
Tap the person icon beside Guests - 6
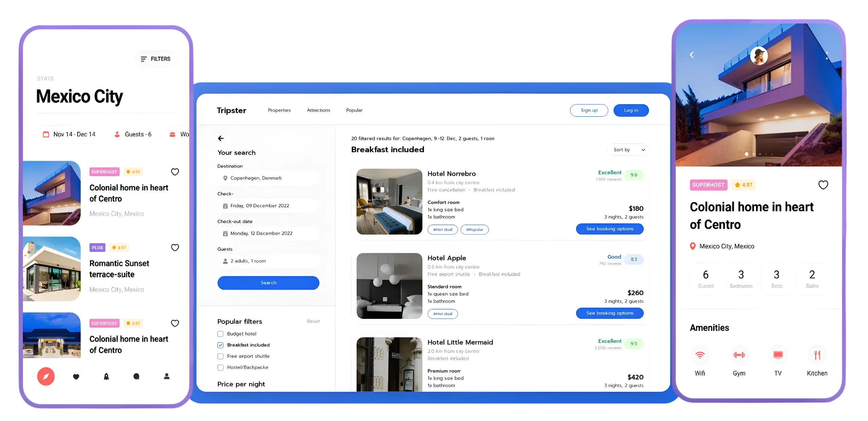coord(117,134)
